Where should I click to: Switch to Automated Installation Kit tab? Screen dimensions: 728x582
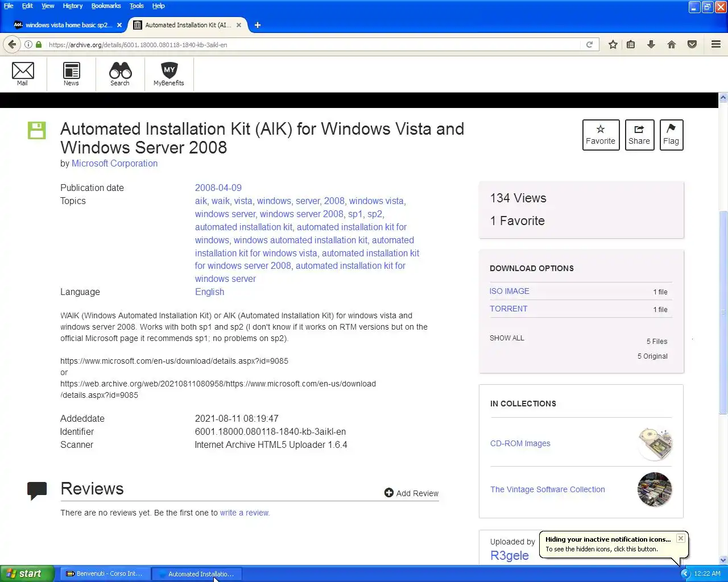pyautogui.click(x=188, y=25)
